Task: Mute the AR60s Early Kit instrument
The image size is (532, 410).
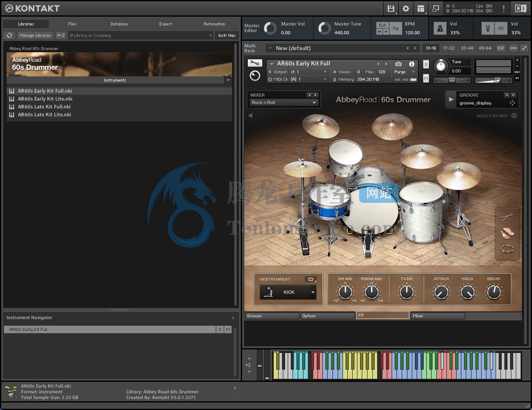Action: (426, 78)
